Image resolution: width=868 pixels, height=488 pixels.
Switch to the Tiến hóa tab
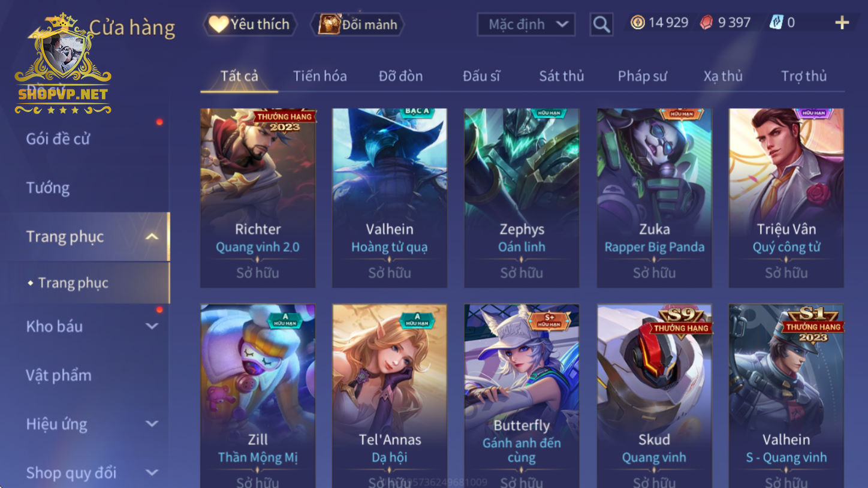coord(320,76)
